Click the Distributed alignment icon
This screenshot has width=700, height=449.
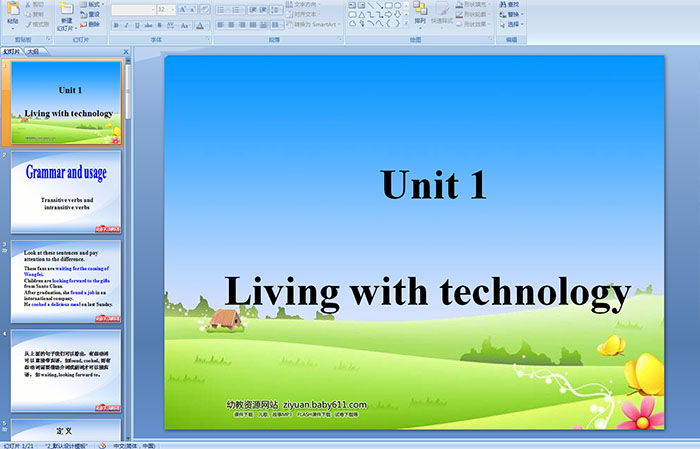(263, 25)
